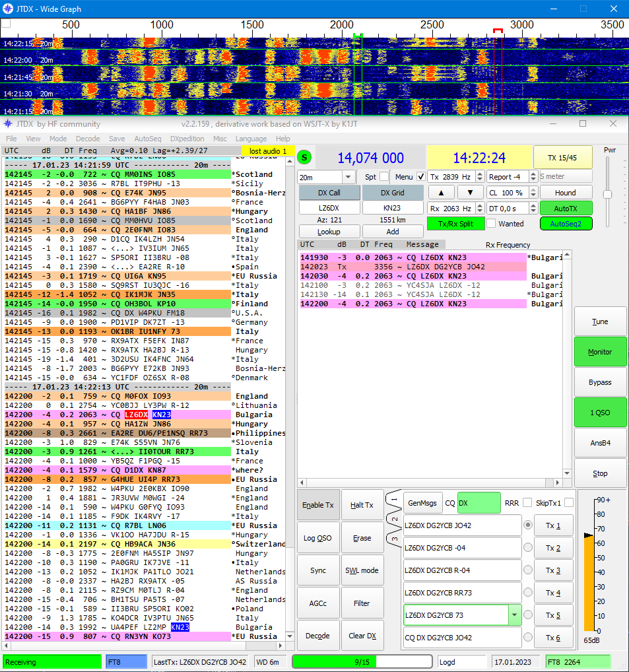Click the Tx 6 button
Viewport: 629px width, 672px height.
click(552, 637)
